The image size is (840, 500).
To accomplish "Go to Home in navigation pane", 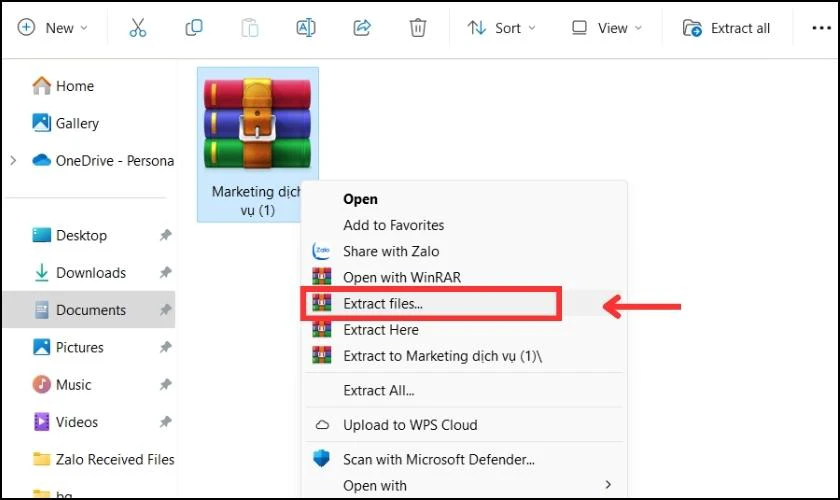I will [63, 86].
